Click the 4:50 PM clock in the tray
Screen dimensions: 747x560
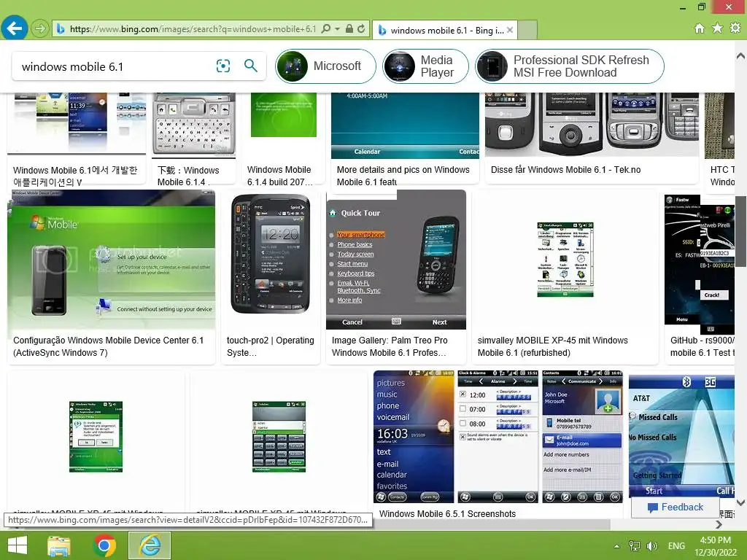pos(716,546)
